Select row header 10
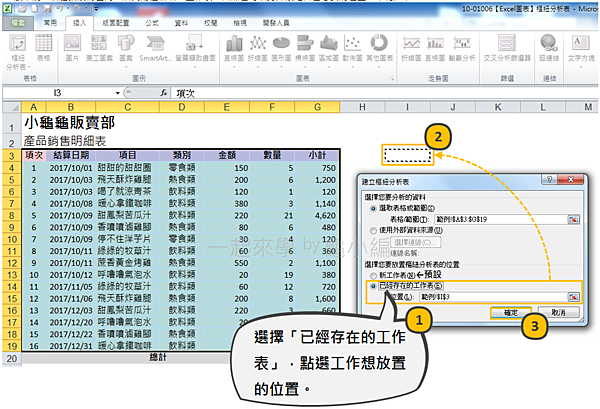The width and height of the screenshot is (600, 409). pos(12,240)
